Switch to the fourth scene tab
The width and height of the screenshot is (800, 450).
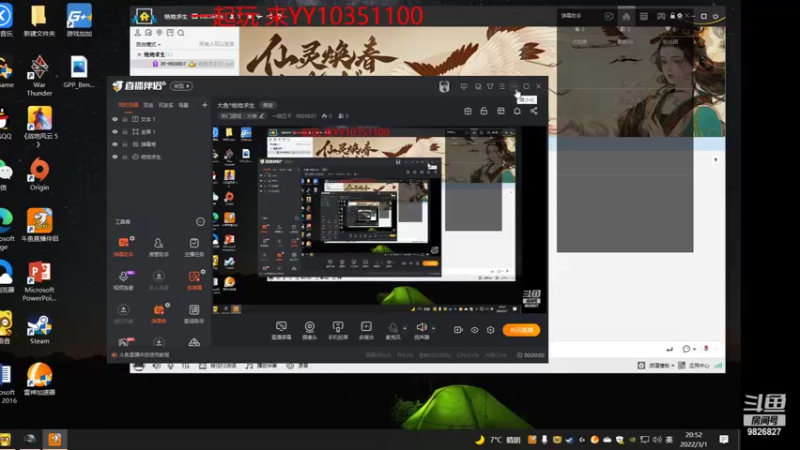tap(183, 105)
